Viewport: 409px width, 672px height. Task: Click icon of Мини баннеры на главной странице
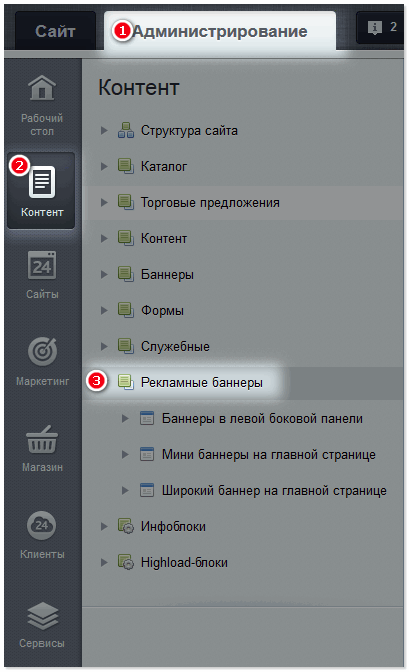[147, 454]
